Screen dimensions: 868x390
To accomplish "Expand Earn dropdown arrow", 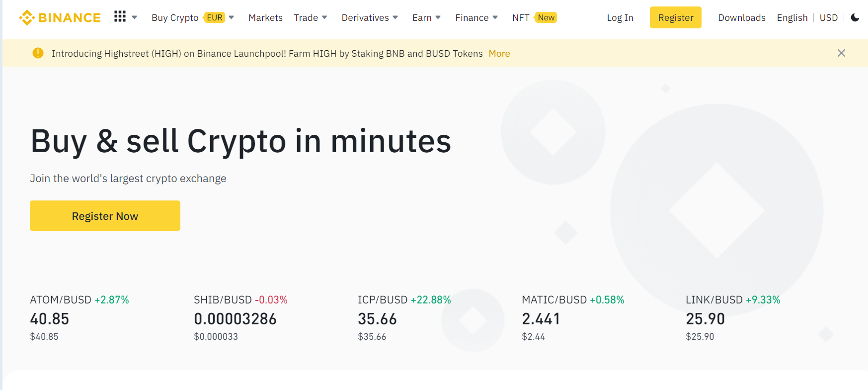I will click(x=438, y=17).
